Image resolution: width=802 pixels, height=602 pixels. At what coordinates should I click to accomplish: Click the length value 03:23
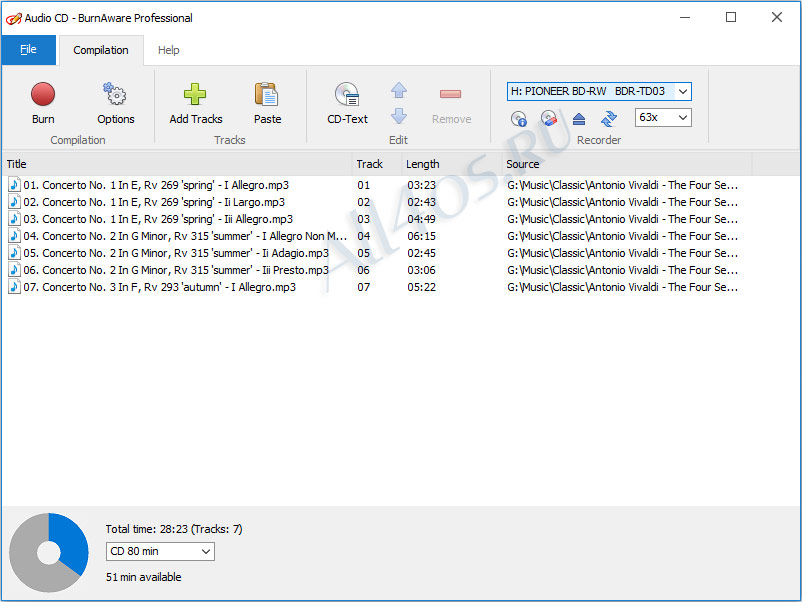[421, 185]
